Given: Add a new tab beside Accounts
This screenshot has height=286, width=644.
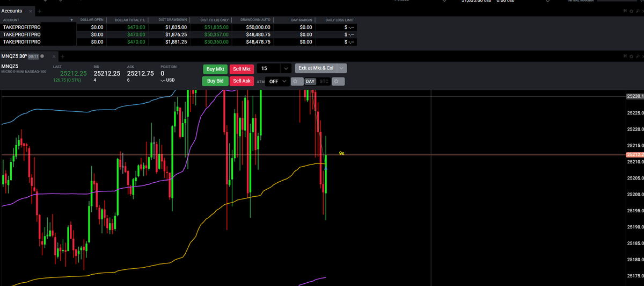Looking at the screenshot, I should coord(39,11).
